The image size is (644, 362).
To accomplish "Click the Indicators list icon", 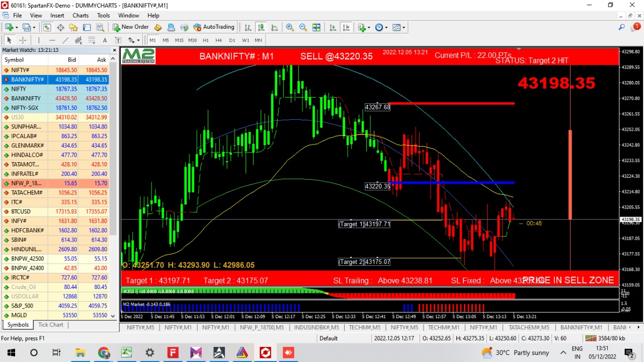I will (362, 27).
